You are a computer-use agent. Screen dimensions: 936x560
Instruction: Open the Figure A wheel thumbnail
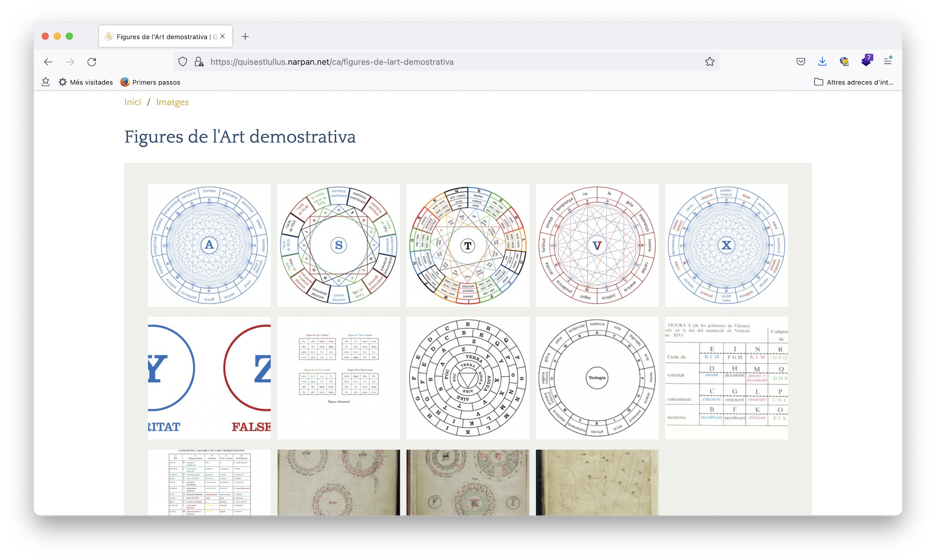point(209,245)
